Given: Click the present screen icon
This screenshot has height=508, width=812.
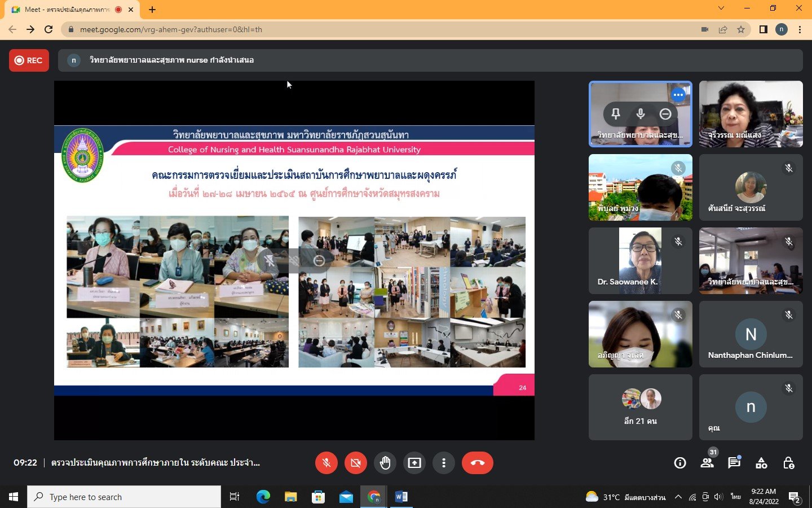Looking at the screenshot, I should pos(414,463).
